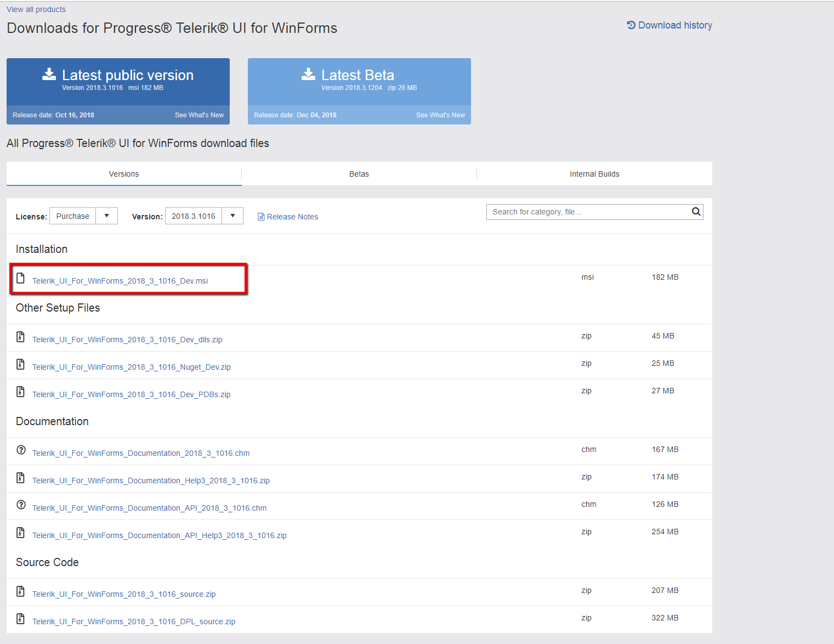834x644 pixels.
Task: Download Telerik_UI_For_WinForms_2018_3_1016_DPL_source.zip
Action: (x=134, y=622)
